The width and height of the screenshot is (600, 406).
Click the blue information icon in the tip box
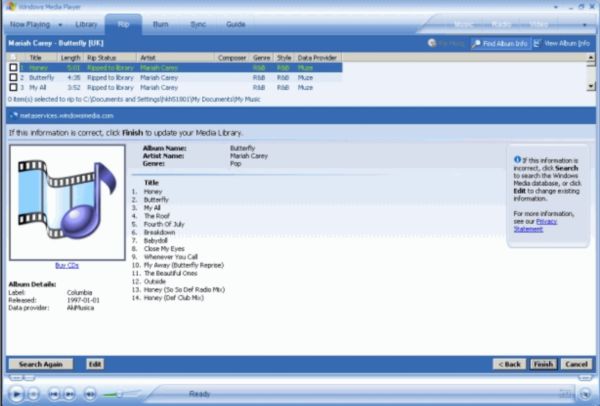click(517, 160)
